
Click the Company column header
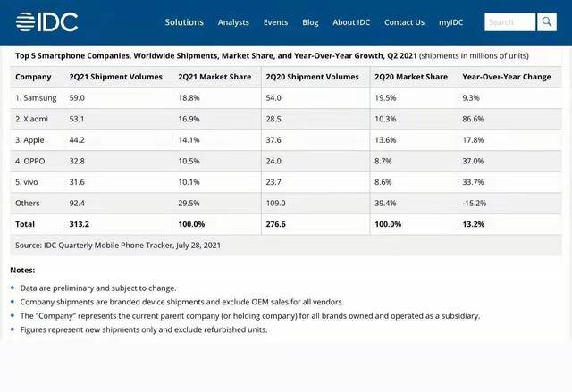33,77
